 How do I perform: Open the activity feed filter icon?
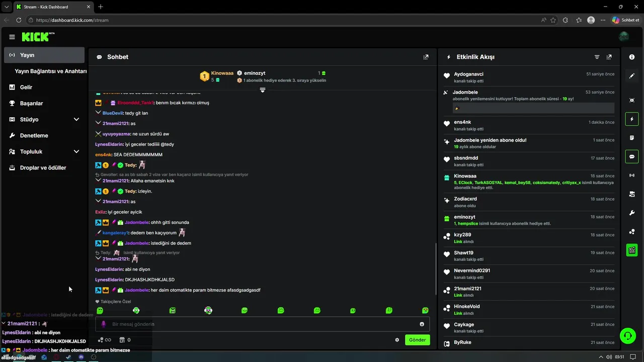coord(597,57)
